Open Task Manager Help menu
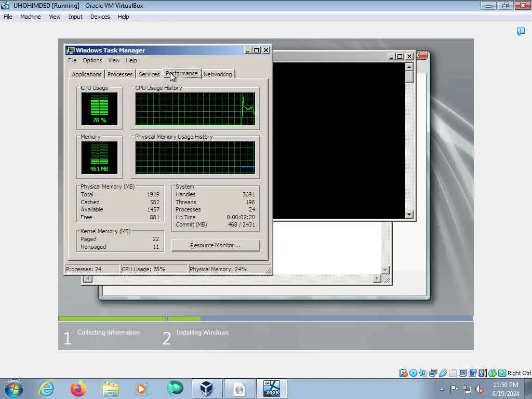Screen dimensions: 532x399 coord(131,60)
